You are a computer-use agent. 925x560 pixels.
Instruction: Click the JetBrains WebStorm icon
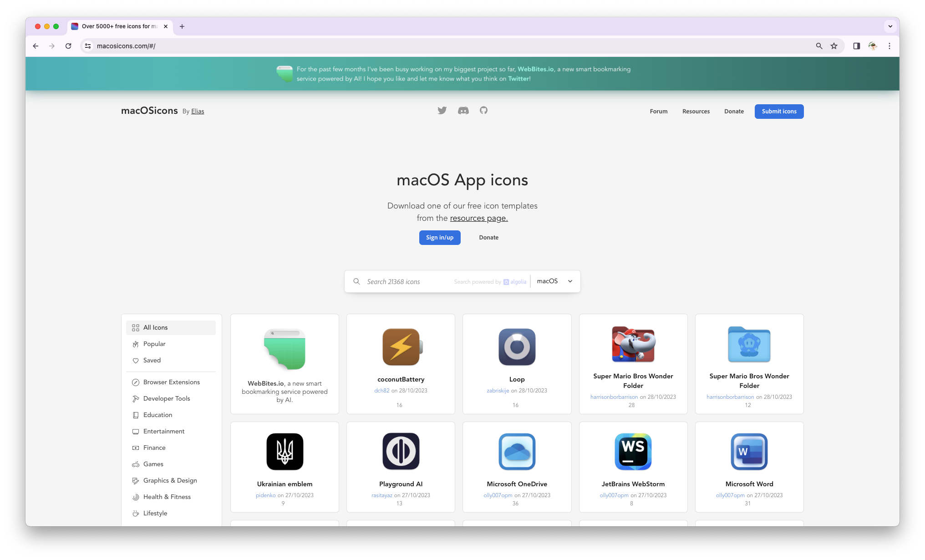(x=633, y=451)
